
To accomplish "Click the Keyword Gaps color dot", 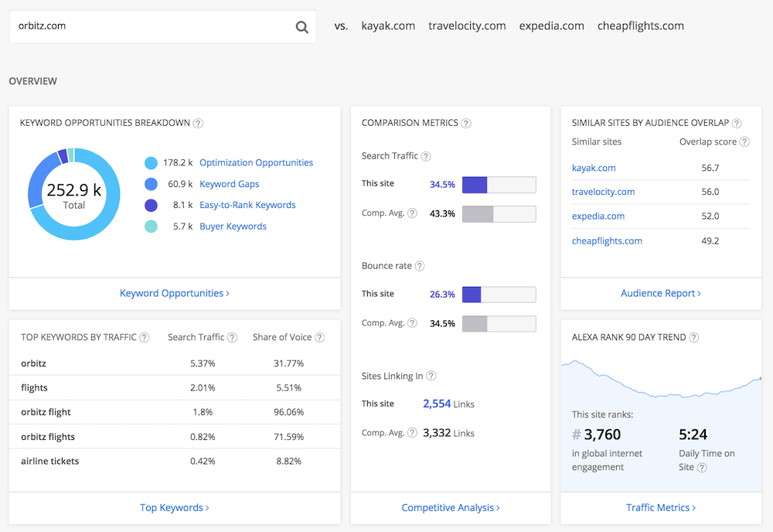I will tap(151, 184).
